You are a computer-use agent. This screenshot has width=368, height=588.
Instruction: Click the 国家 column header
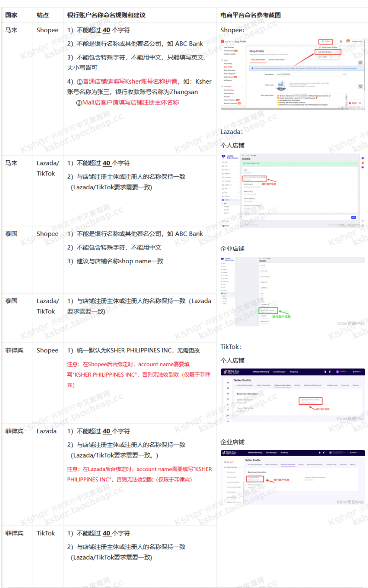pos(11,15)
